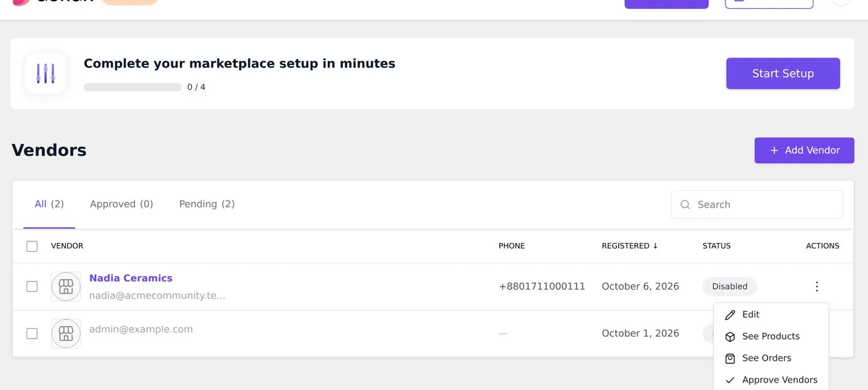Click the admin@example.com store avatar icon
This screenshot has width=868, height=390.
tap(66, 334)
